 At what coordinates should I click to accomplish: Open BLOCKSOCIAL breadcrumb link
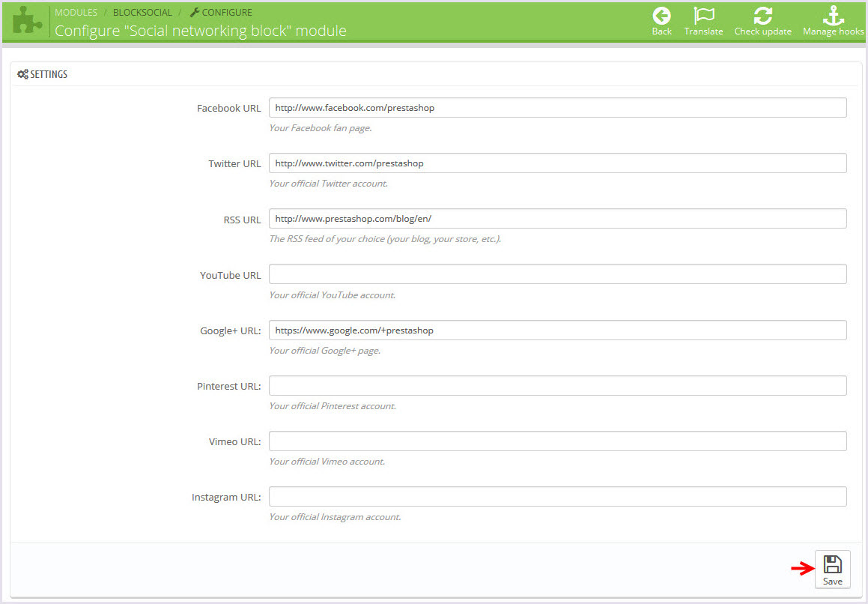(142, 12)
